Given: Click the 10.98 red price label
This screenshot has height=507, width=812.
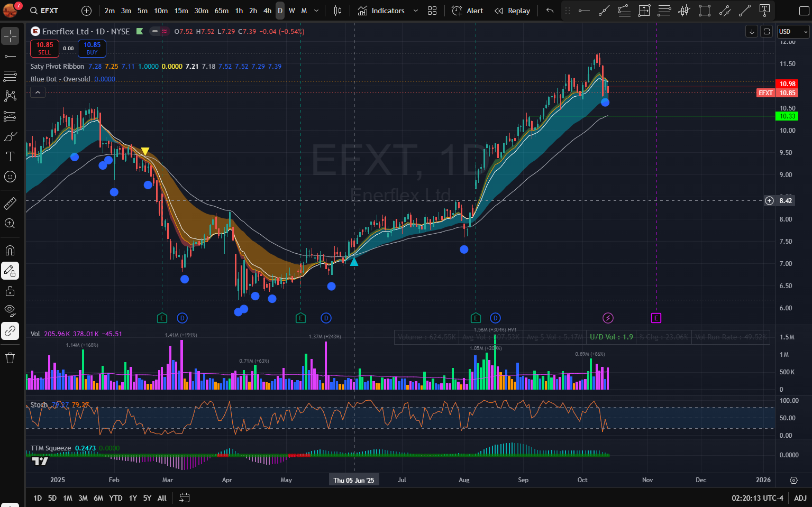Looking at the screenshot, I should point(787,84).
